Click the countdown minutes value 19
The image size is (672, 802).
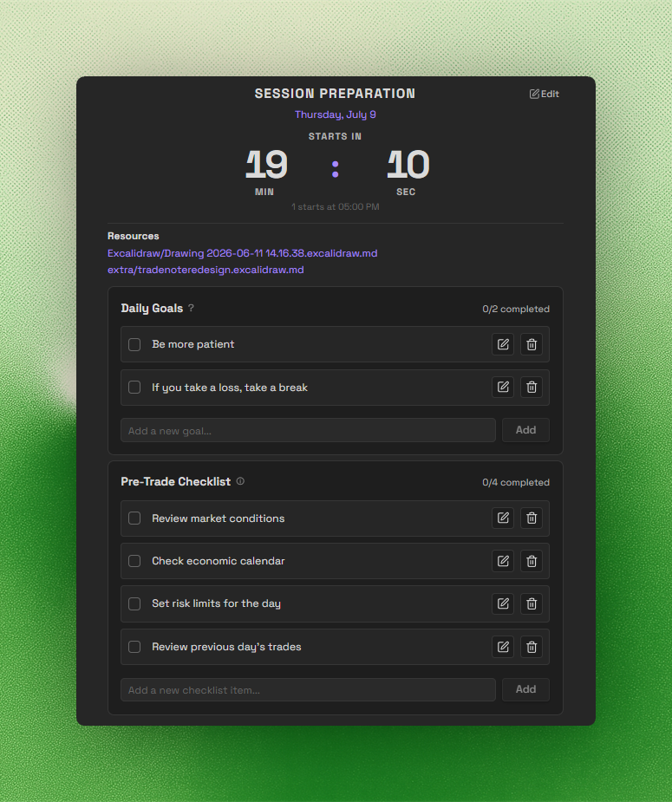266,165
